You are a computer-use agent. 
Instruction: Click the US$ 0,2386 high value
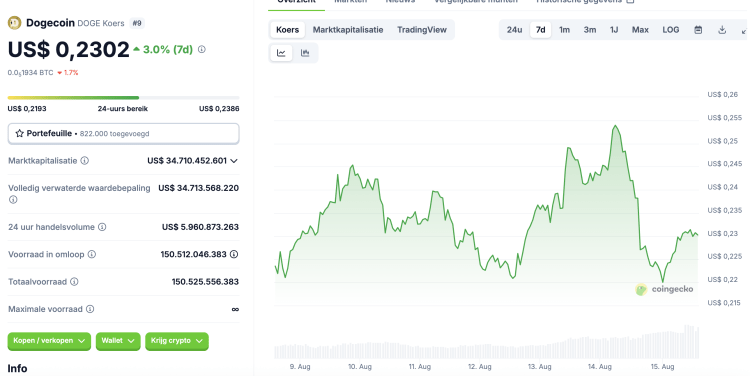click(219, 109)
